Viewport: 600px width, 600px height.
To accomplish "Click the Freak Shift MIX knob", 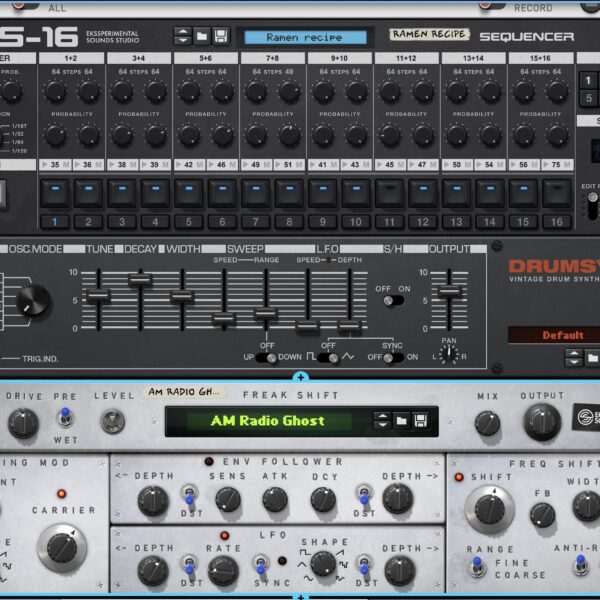I will tap(487, 424).
